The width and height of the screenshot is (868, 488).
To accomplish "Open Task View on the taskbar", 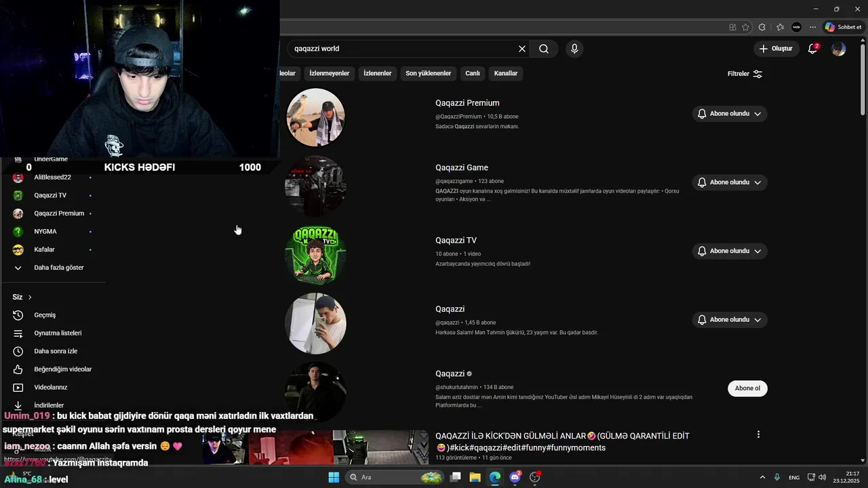I will 456,477.
